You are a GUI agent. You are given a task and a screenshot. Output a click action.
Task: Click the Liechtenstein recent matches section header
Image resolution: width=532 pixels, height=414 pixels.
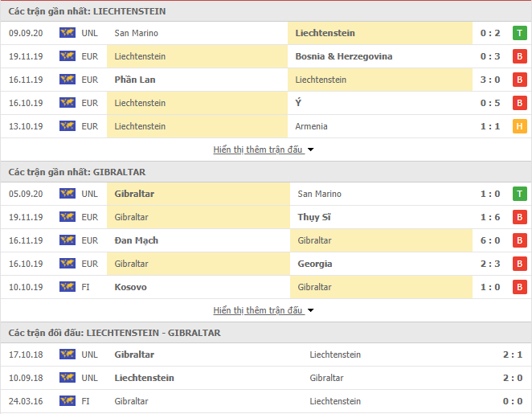point(266,11)
